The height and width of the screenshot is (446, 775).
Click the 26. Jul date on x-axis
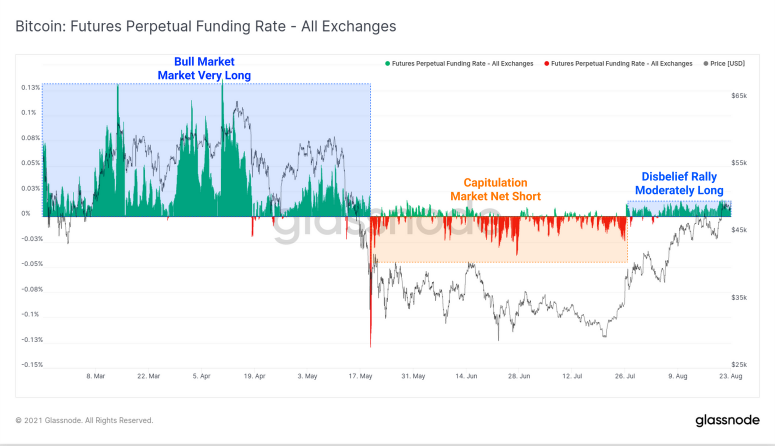pyautogui.click(x=625, y=376)
